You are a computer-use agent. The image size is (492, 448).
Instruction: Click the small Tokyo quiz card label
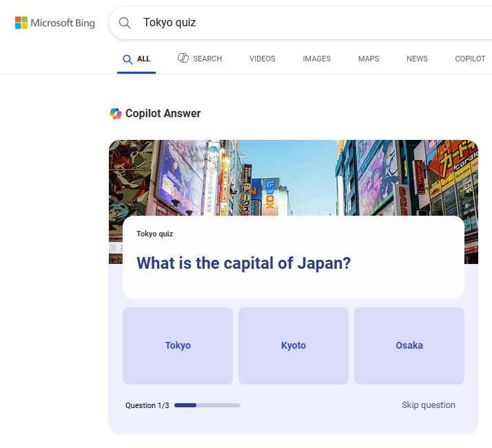154,234
